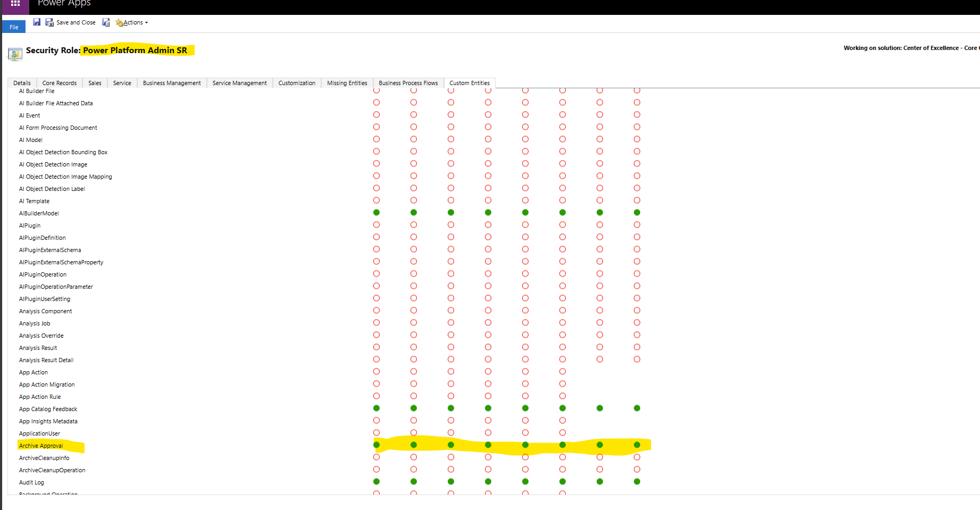Screen dimensions: 980x510
Task: Click the Audit Log entity row label
Action: pyautogui.click(x=31, y=482)
